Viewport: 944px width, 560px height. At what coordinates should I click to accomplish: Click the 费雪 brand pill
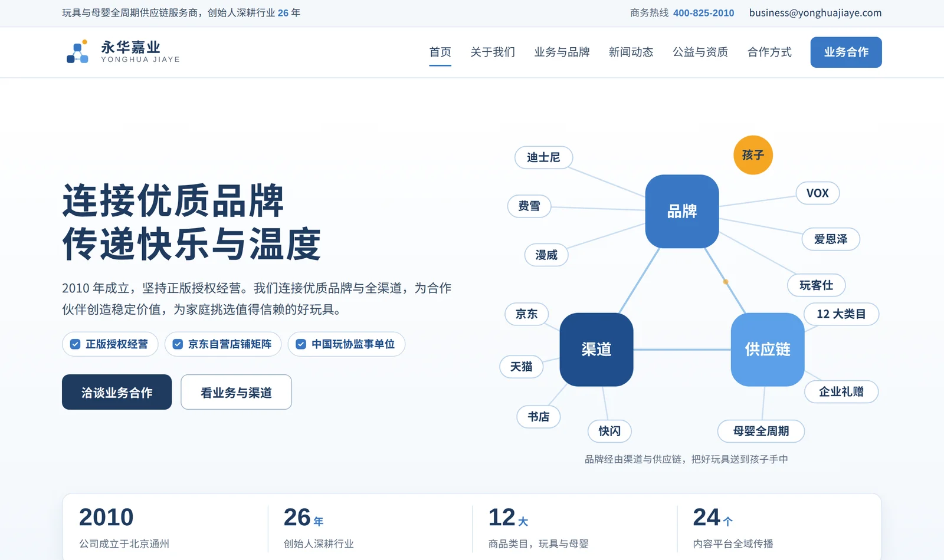tap(529, 206)
